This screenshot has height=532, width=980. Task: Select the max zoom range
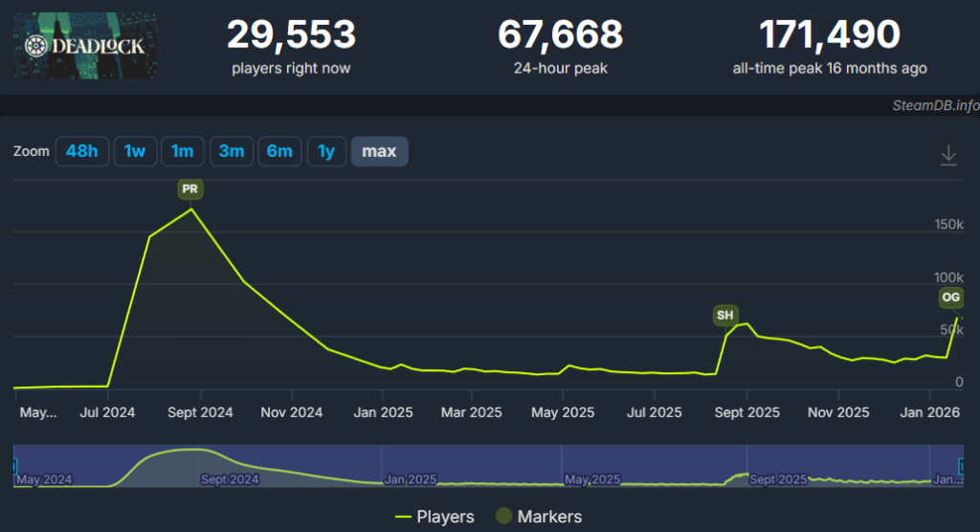tap(379, 151)
